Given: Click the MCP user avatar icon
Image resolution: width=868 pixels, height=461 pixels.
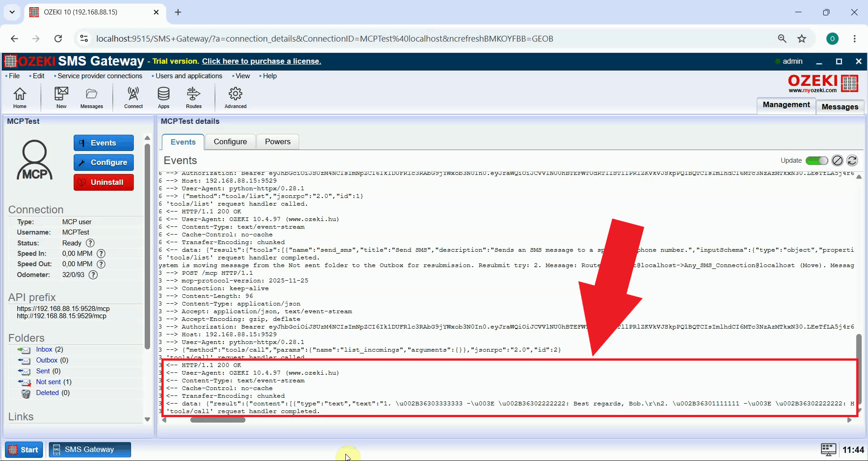Looking at the screenshot, I should click(35, 160).
